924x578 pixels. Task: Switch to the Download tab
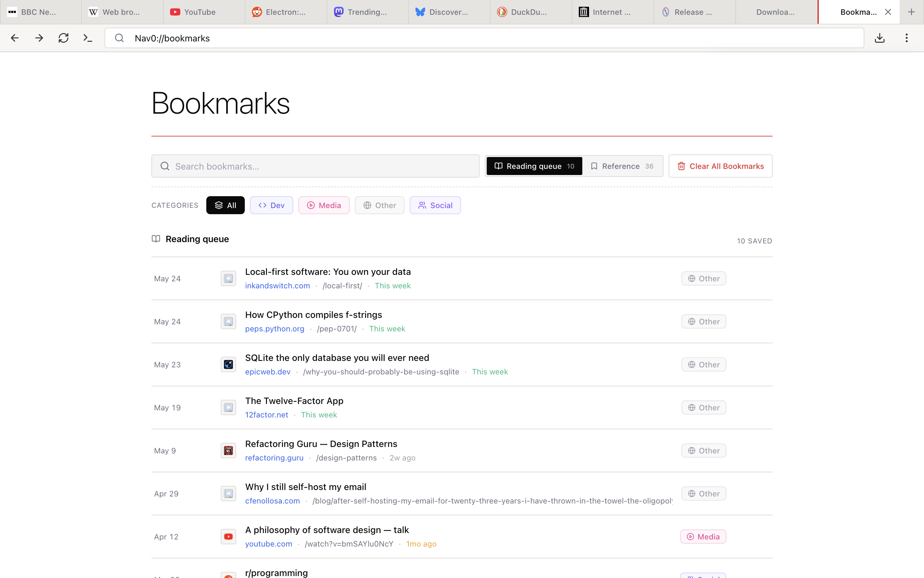coord(776,12)
